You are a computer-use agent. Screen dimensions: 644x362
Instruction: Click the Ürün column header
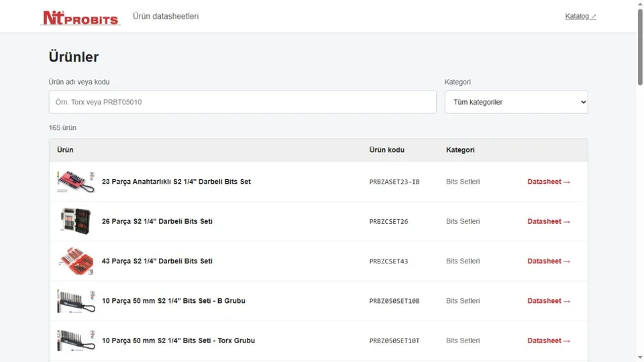point(65,149)
